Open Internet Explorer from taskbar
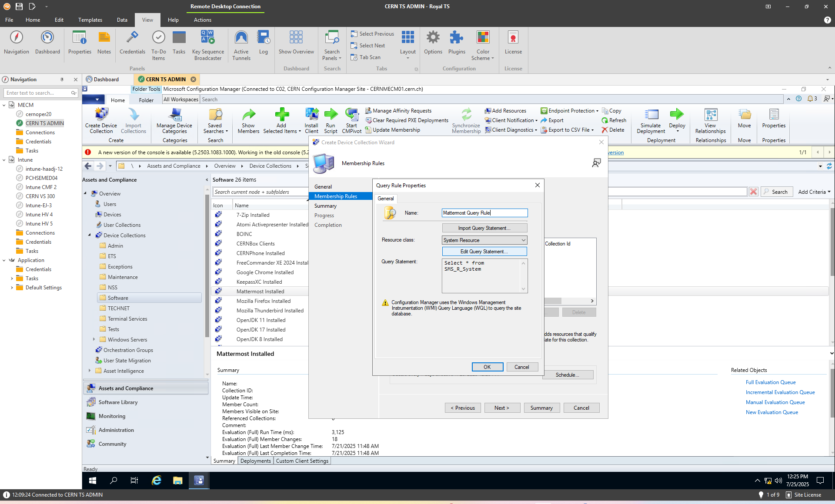Viewport: 835px width, 504px height. pos(156,480)
